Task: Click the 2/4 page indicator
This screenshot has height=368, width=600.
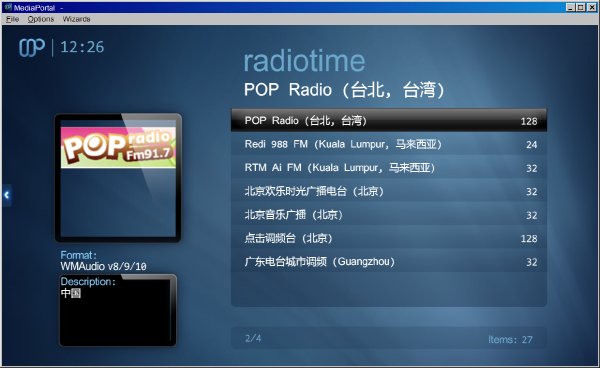Action: pyautogui.click(x=253, y=338)
